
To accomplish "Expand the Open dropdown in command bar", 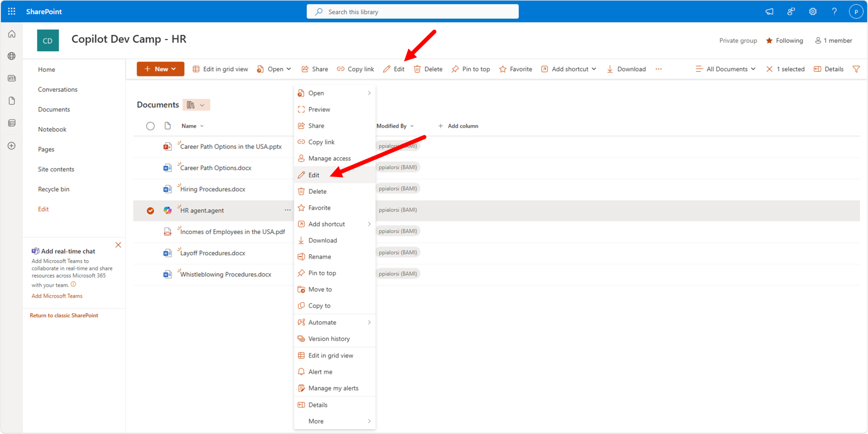I will [289, 69].
